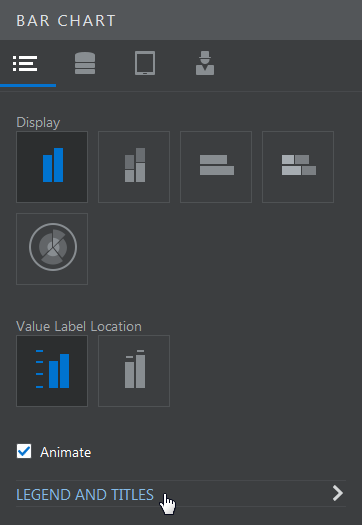Select the horizontal bar chart display

point(216,167)
